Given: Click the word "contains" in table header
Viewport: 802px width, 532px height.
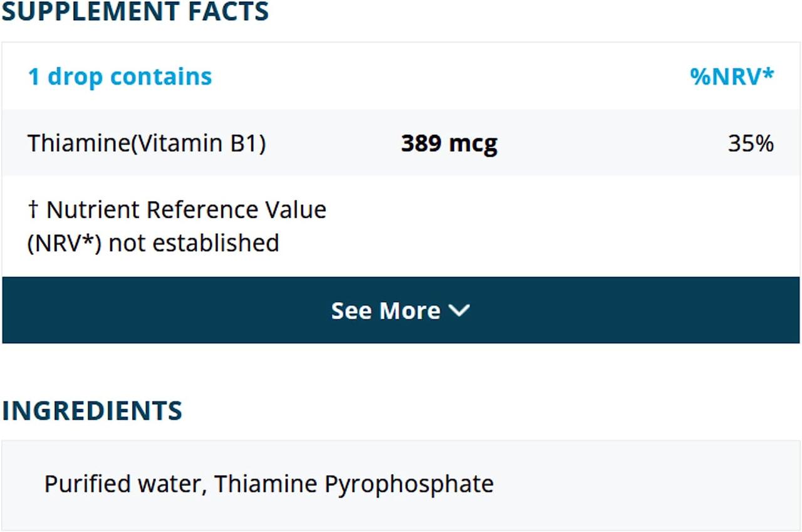Looking at the screenshot, I should (x=161, y=76).
